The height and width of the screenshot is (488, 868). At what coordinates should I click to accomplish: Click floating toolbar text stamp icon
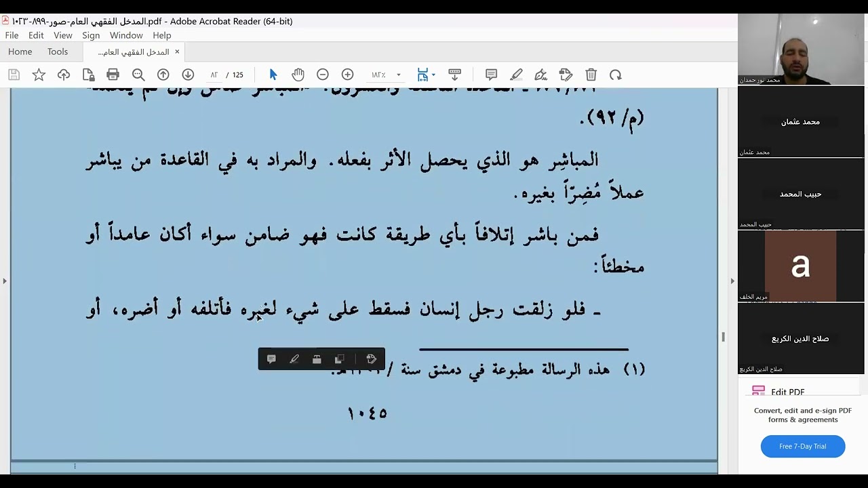click(x=317, y=359)
